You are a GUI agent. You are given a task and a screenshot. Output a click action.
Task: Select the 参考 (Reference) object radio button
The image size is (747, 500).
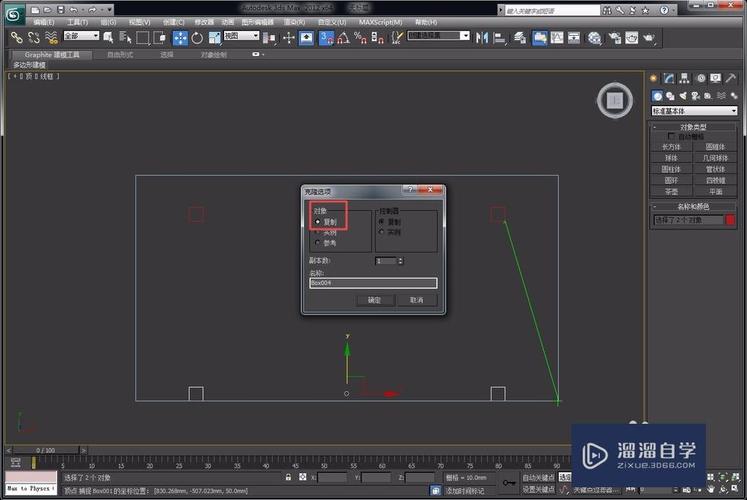point(318,243)
